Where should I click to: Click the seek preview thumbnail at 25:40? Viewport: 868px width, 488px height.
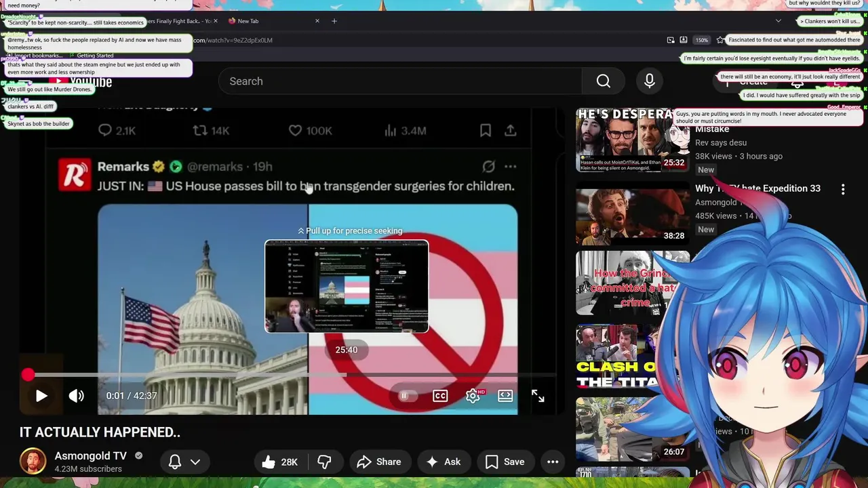(x=347, y=286)
